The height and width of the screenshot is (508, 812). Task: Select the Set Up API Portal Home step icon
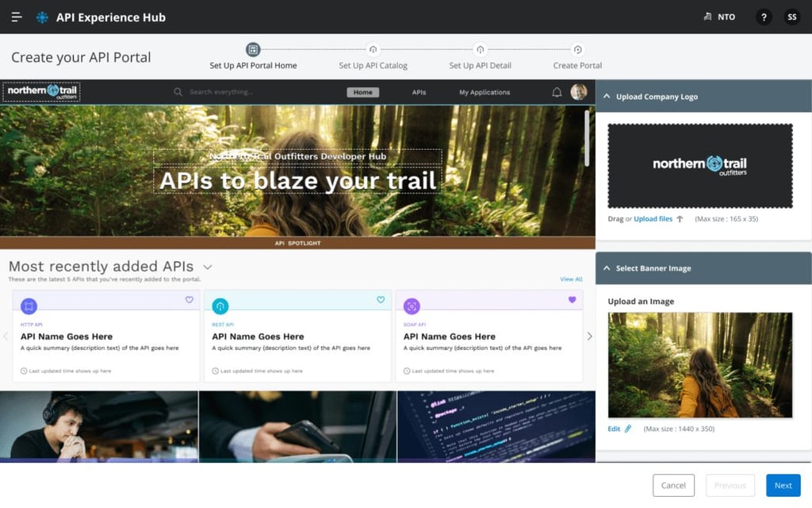(x=253, y=50)
